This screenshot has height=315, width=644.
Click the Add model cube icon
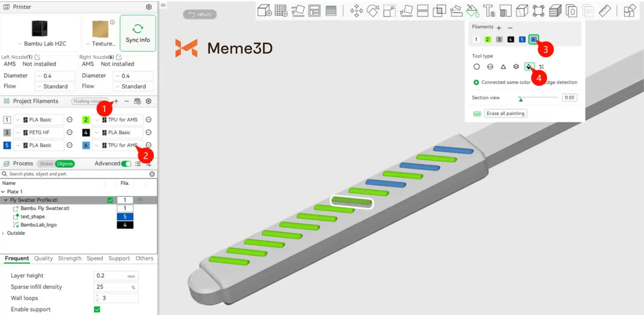(264, 11)
